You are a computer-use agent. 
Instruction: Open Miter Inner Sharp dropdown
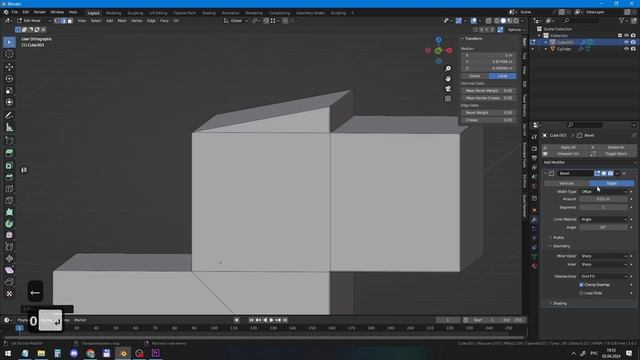point(604,264)
